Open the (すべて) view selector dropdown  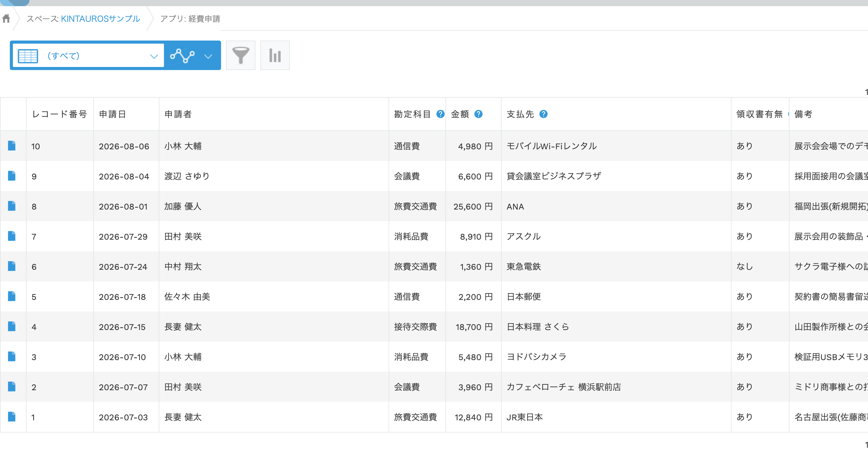click(88, 55)
